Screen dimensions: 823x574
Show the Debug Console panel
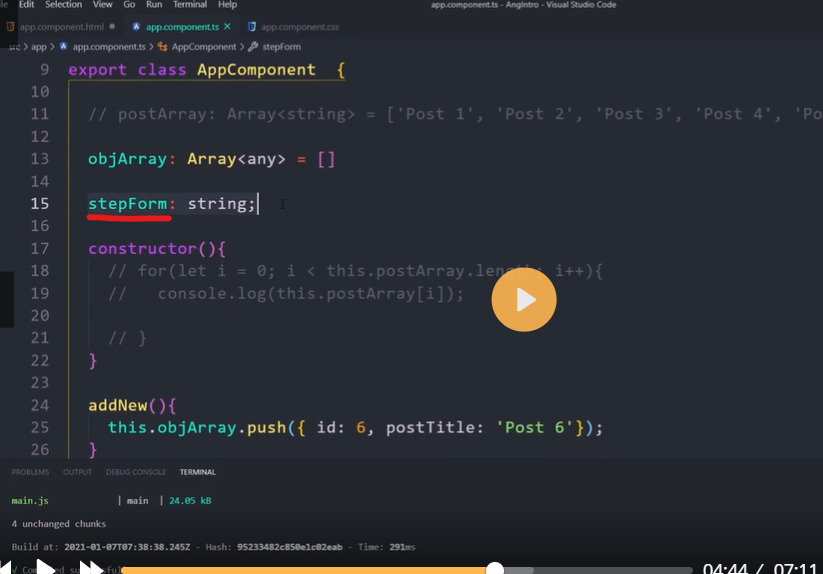tap(135, 472)
